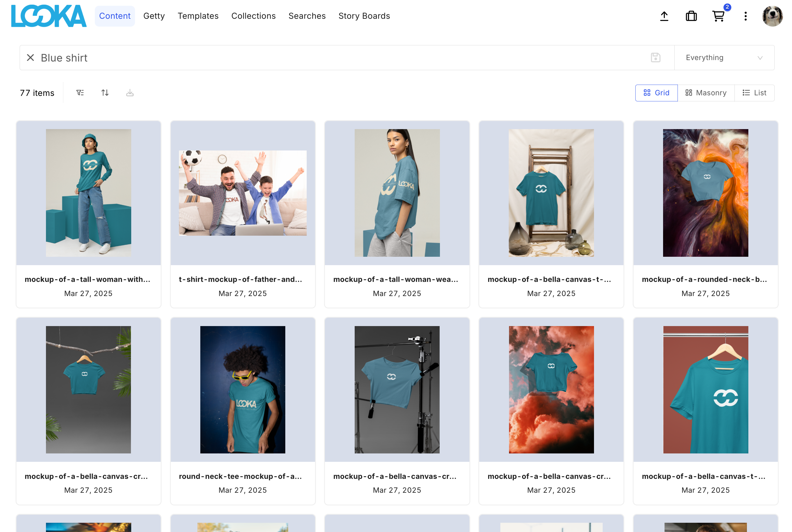Click the download items icon
792x532 pixels.
[130, 93]
